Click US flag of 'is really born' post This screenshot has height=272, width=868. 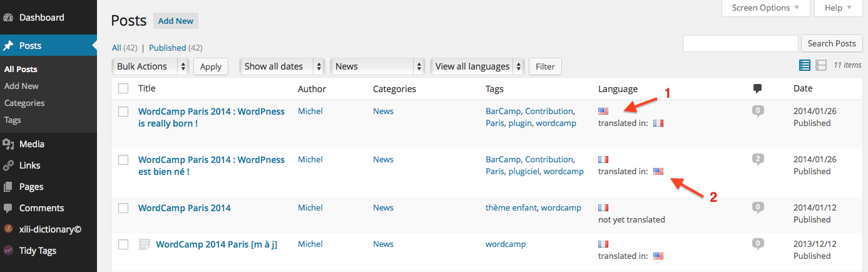(x=603, y=111)
